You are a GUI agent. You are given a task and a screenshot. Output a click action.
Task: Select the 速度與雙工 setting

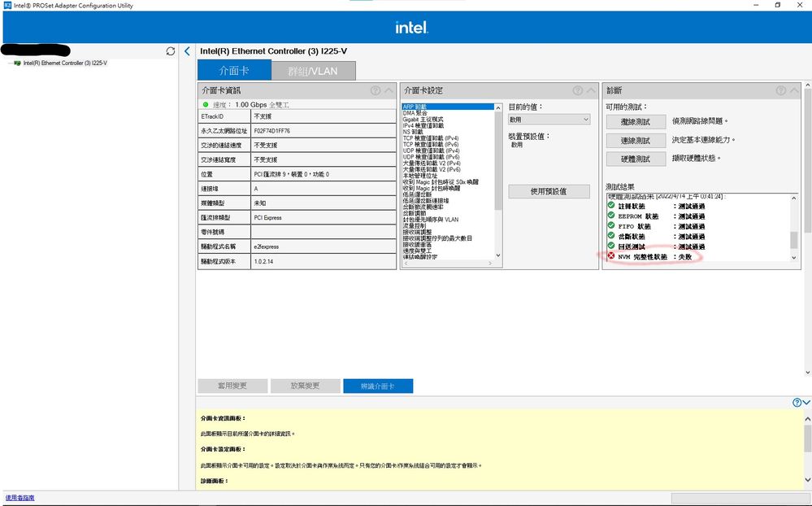[x=418, y=251]
